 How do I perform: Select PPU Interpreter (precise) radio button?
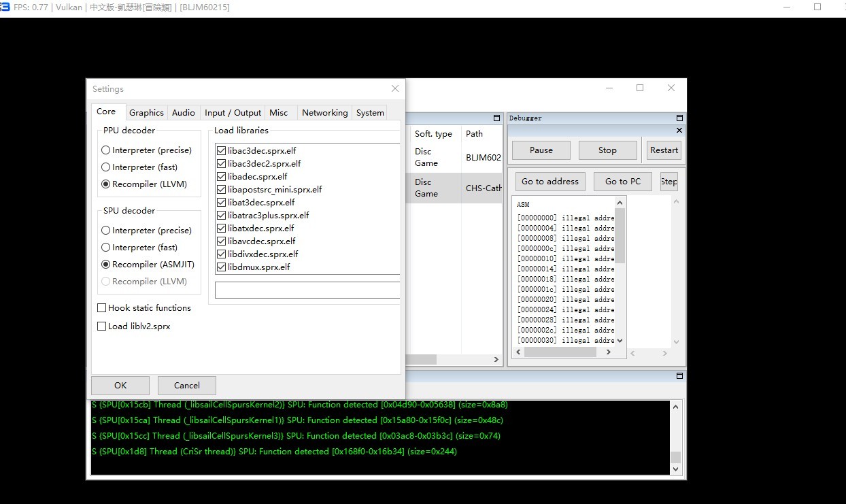coord(106,150)
